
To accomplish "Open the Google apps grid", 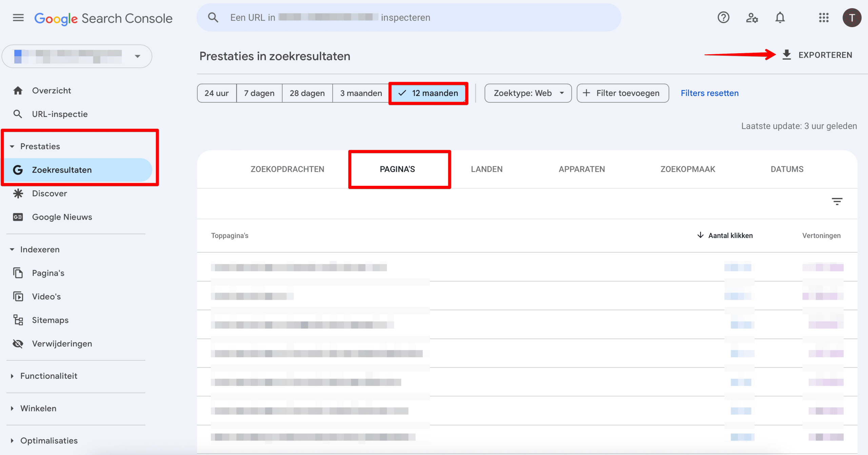I will point(824,17).
